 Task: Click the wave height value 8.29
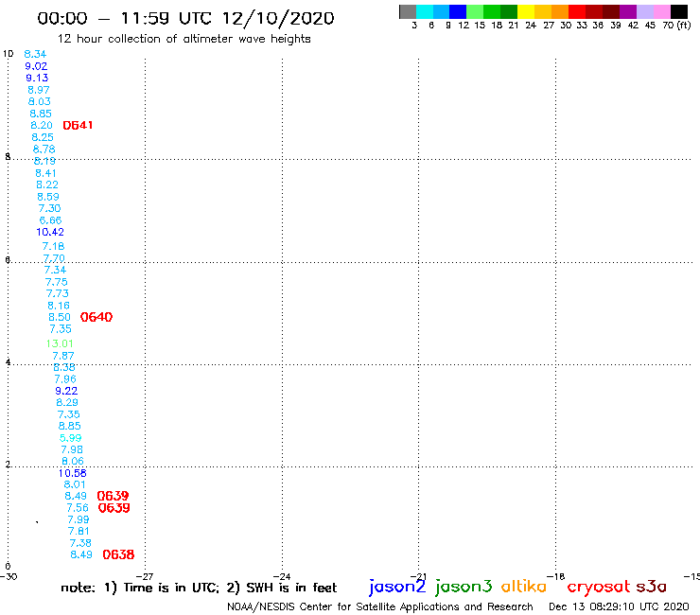click(67, 402)
